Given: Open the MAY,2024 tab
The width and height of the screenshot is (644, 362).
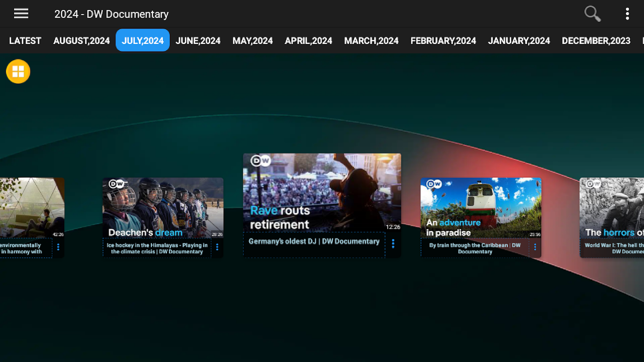Looking at the screenshot, I should click(253, 41).
